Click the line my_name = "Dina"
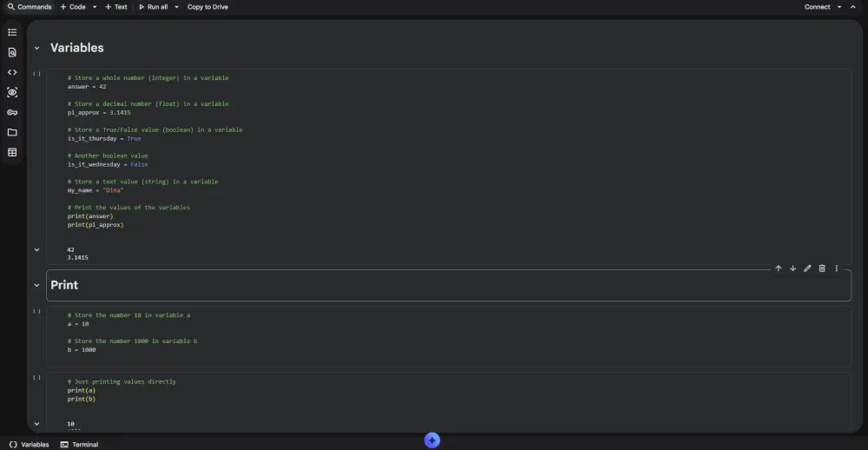 pos(95,190)
